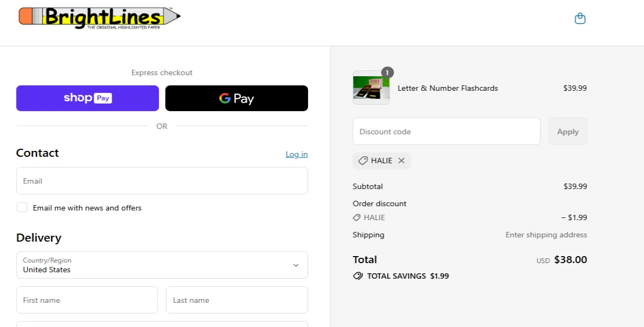
Task: Remove the HALIE discount code tag
Action: [x=401, y=161]
